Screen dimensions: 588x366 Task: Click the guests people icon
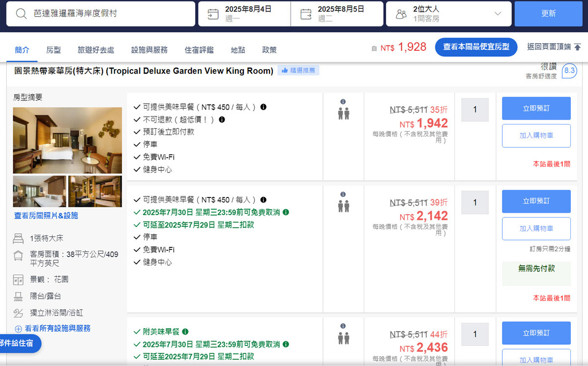pos(401,14)
